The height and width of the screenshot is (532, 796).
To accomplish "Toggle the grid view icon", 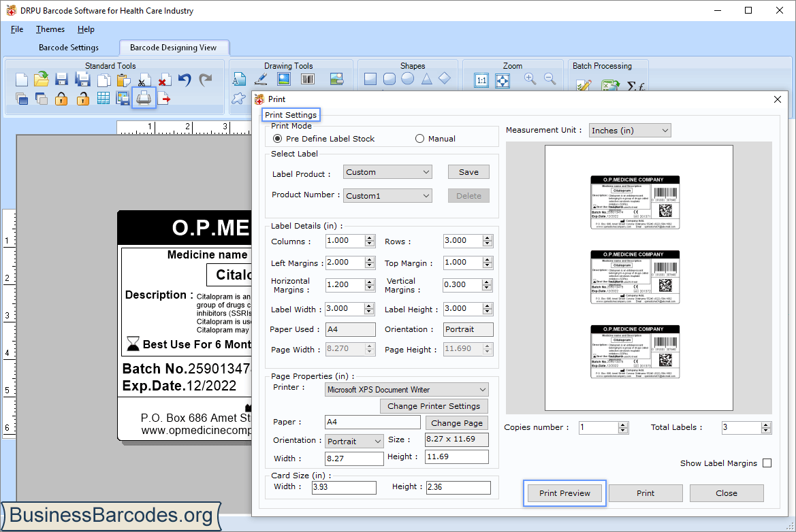I will [x=103, y=99].
